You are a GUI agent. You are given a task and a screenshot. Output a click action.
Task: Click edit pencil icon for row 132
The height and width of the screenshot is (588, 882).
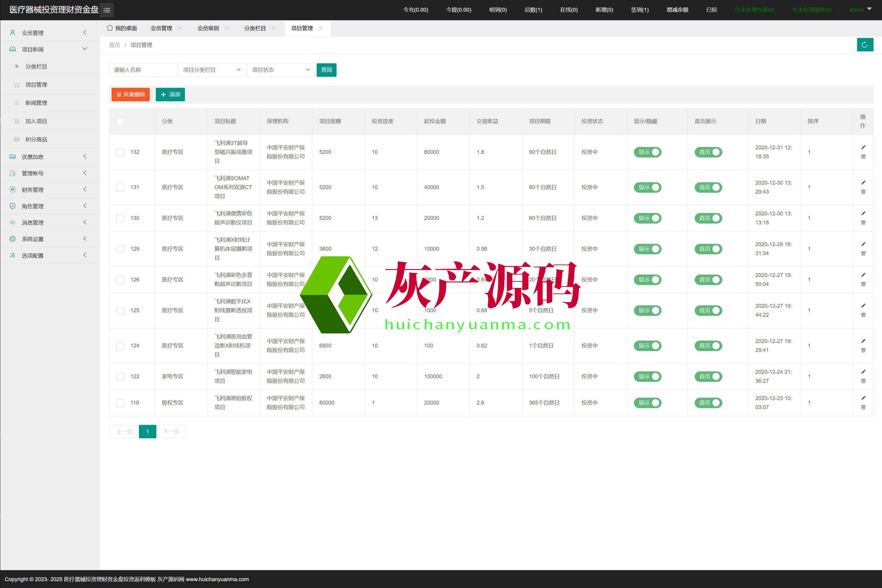(863, 147)
